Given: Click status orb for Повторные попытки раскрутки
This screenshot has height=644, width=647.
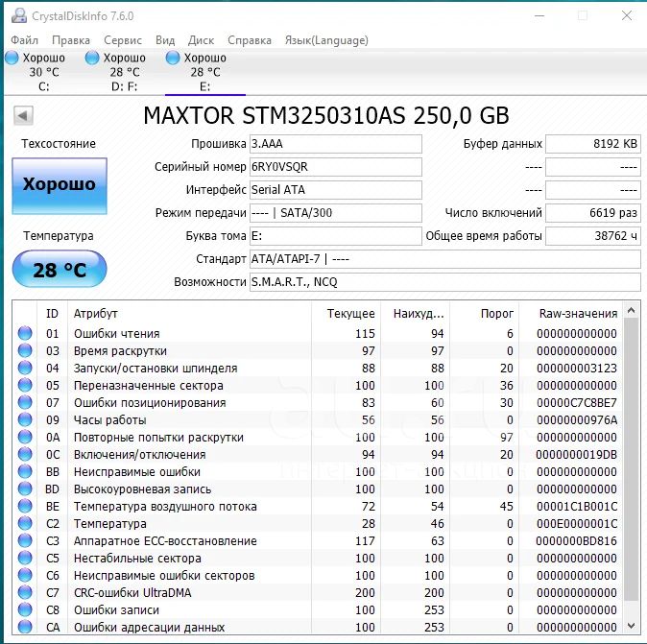Looking at the screenshot, I should coord(25,438).
